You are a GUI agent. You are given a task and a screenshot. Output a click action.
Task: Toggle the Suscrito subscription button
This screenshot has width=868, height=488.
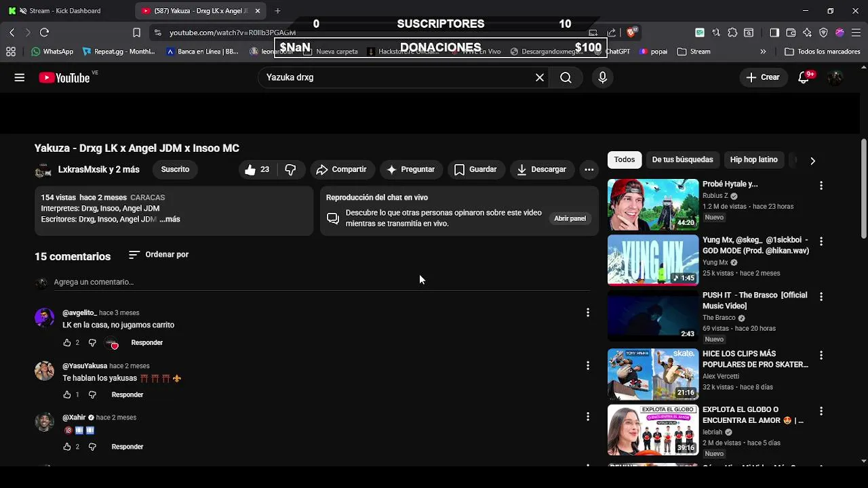175,169
